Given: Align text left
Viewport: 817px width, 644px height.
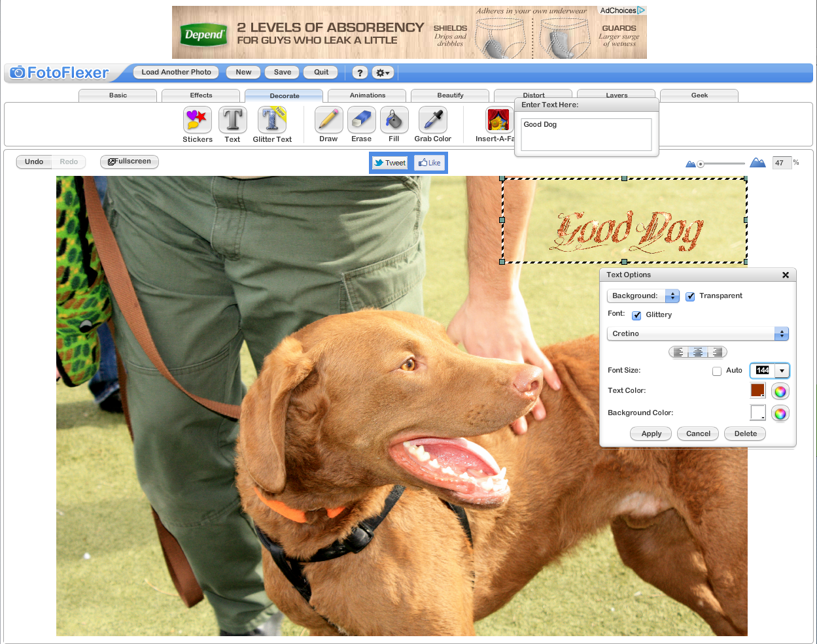Looking at the screenshot, I should [678, 352].
